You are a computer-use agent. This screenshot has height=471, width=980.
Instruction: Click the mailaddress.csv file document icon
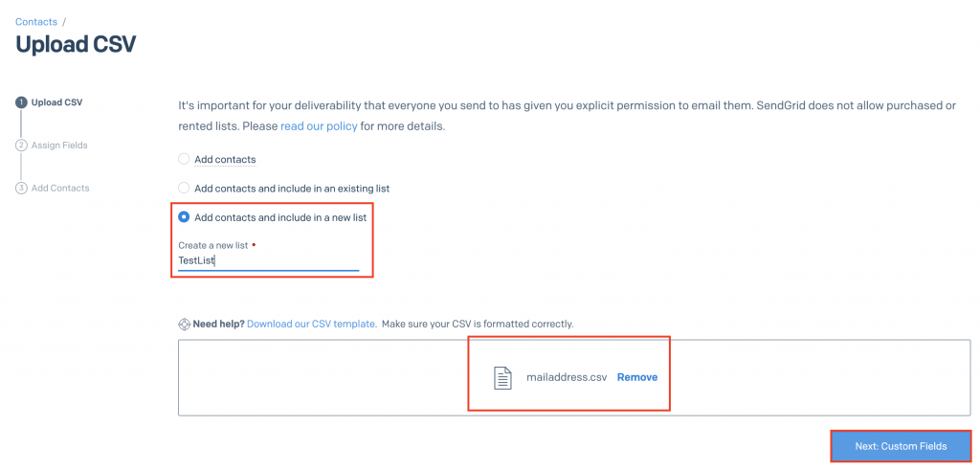(503, 378)
